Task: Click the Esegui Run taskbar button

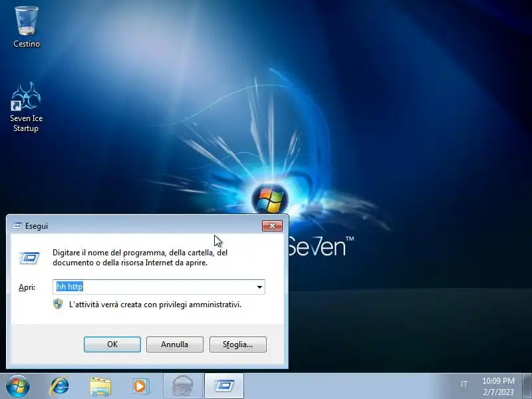Action: (224, 386)
